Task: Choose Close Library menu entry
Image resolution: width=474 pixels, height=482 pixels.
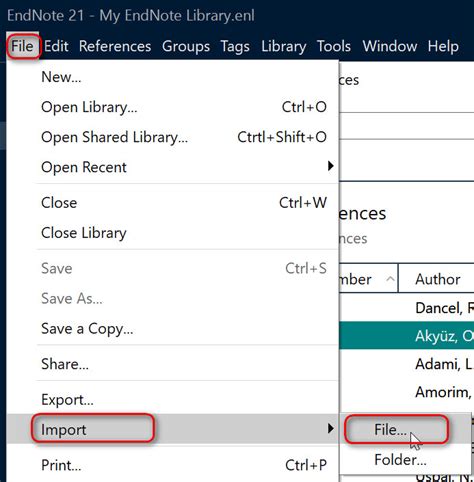Action: click(x=173, y=233)
